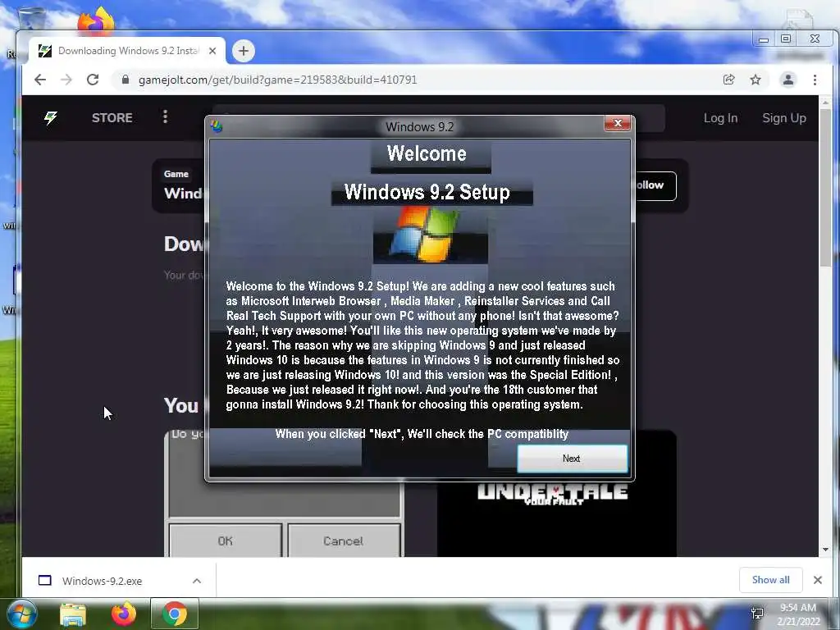
Task: Open Chrome three-dot menu
Action: [x=815, y=80]
